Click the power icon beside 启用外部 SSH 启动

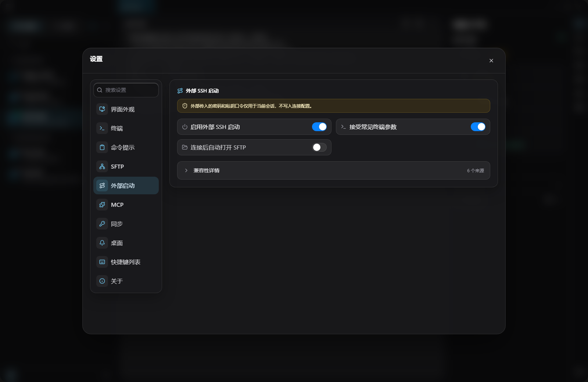coord(185,127)
